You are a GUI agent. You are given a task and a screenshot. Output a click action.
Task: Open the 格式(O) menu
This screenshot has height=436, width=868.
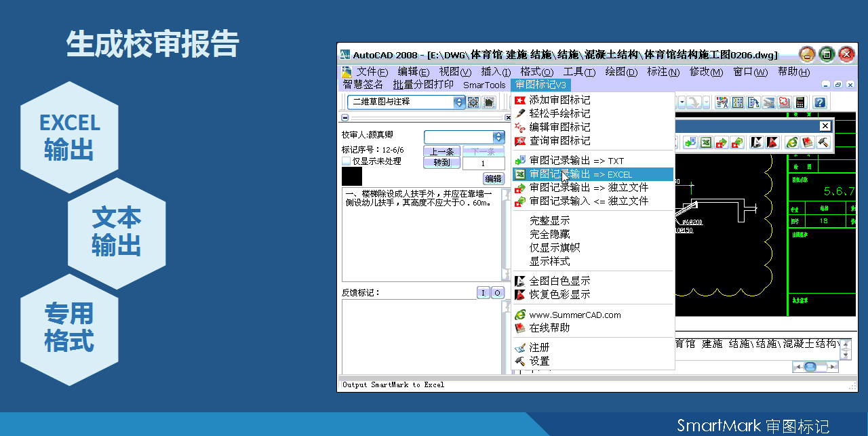(x=537, y=72)
